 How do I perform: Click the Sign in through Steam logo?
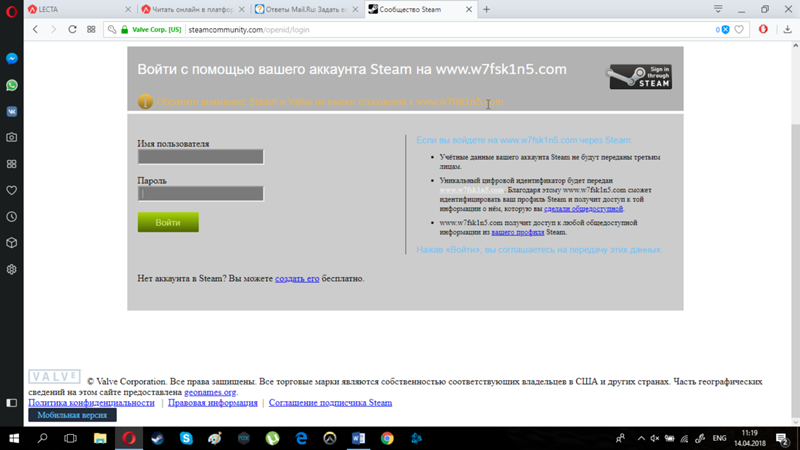[639, 77]
